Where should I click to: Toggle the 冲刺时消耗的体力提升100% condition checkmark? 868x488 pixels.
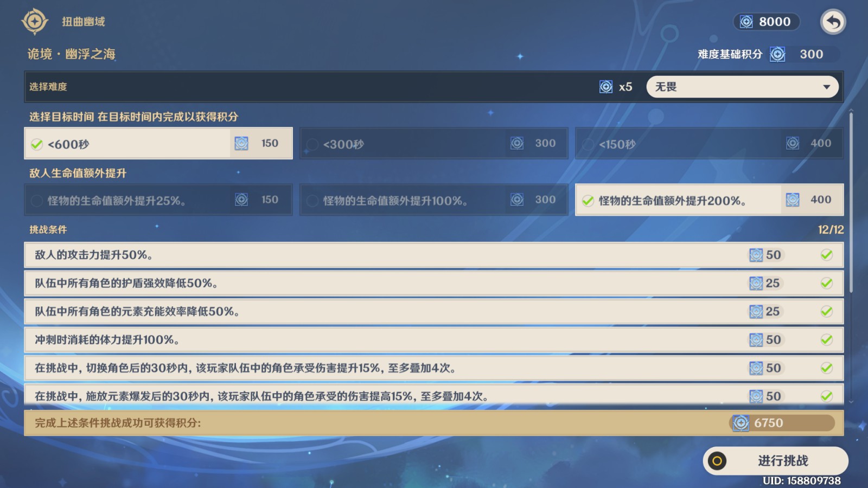click(826, 339)
